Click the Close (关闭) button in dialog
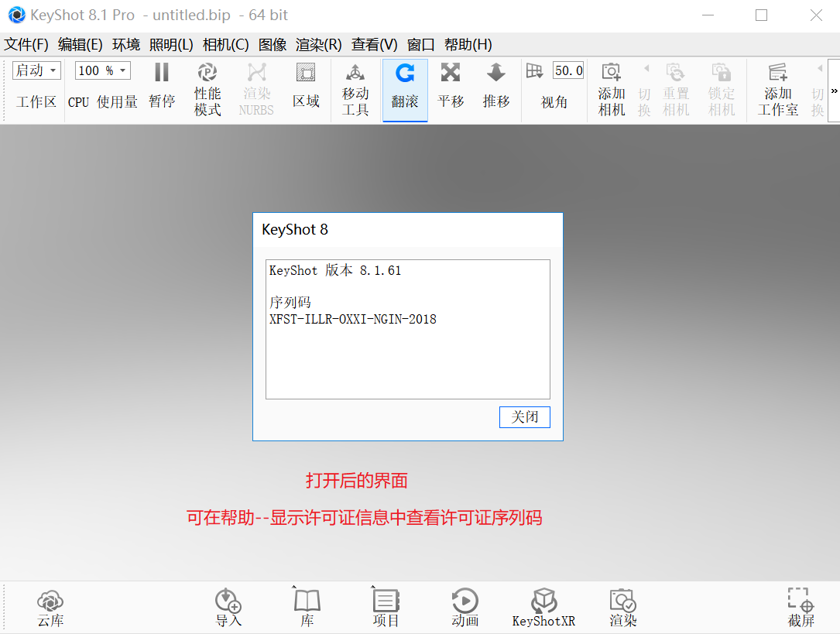Viewport: 840px width, 634px height. [x=524, y=417]
